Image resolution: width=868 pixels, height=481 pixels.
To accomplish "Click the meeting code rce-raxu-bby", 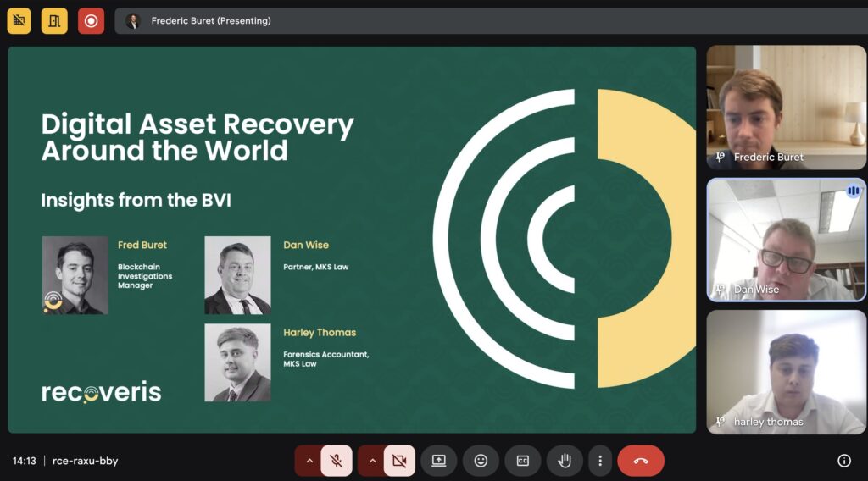I will 85,461.
